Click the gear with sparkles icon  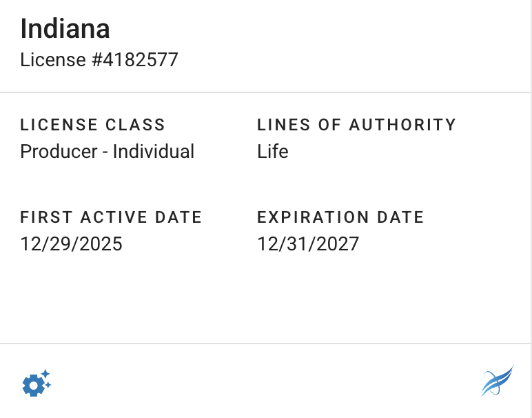click(37, 383)
